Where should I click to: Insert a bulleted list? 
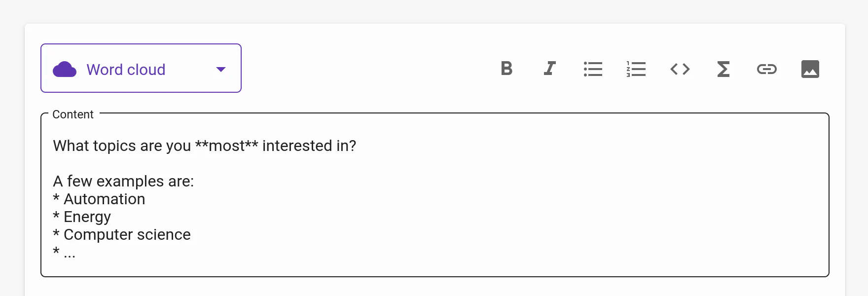pyautogui.click(x=593, y=69)
